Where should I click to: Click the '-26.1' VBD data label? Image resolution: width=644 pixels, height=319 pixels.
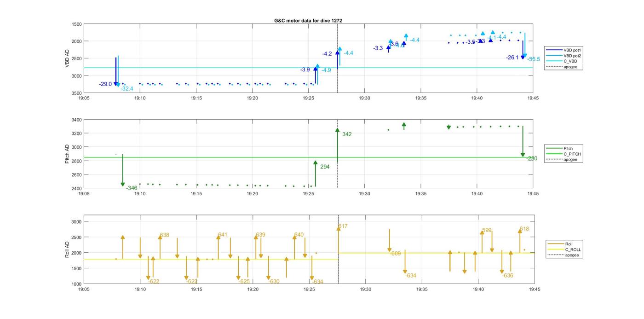coord(512,58)
